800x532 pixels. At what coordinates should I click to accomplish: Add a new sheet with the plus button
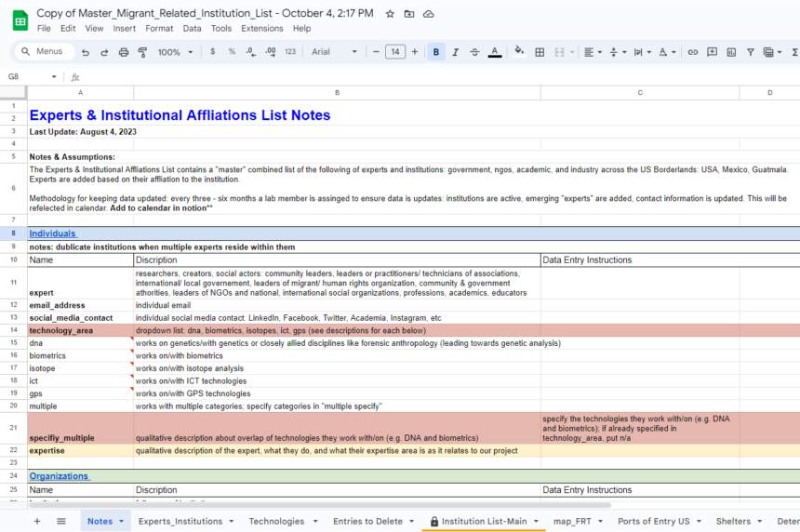pyautogui.click(x=36, y=521)
